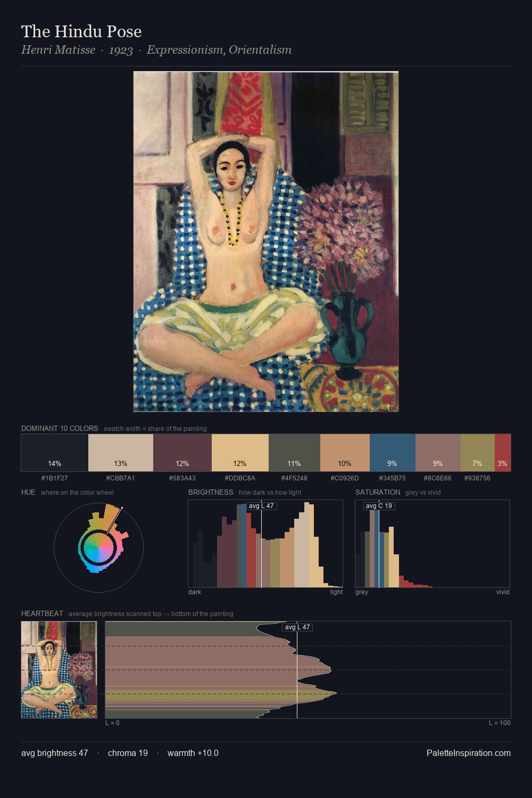Click the hex code #CBB7A1
Viewport: 532px width, 798px height.
point(121,478)
